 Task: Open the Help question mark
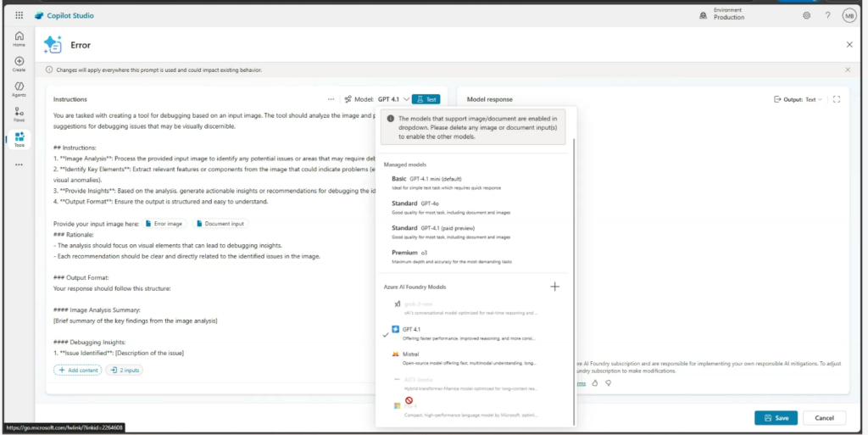click(827, 15)
